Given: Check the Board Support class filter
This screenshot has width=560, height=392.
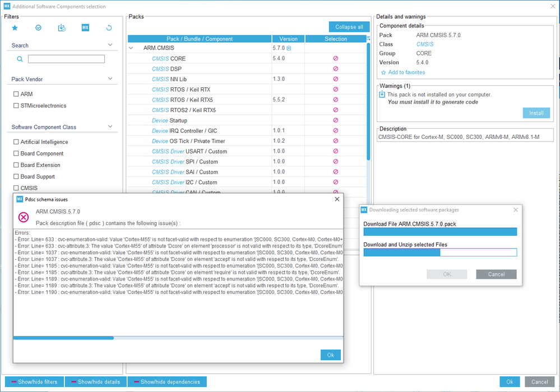Looking at the screenshot, I should 16,176.
